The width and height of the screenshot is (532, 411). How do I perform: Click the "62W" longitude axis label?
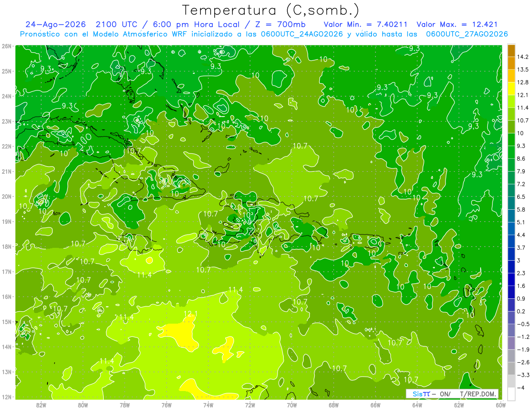459,405
